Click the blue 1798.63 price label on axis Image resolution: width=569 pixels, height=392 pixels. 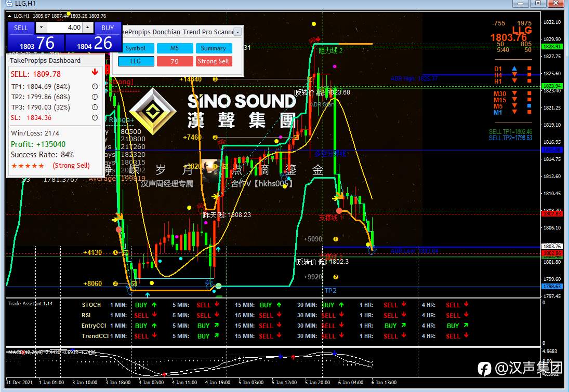(x=552, y=287)
